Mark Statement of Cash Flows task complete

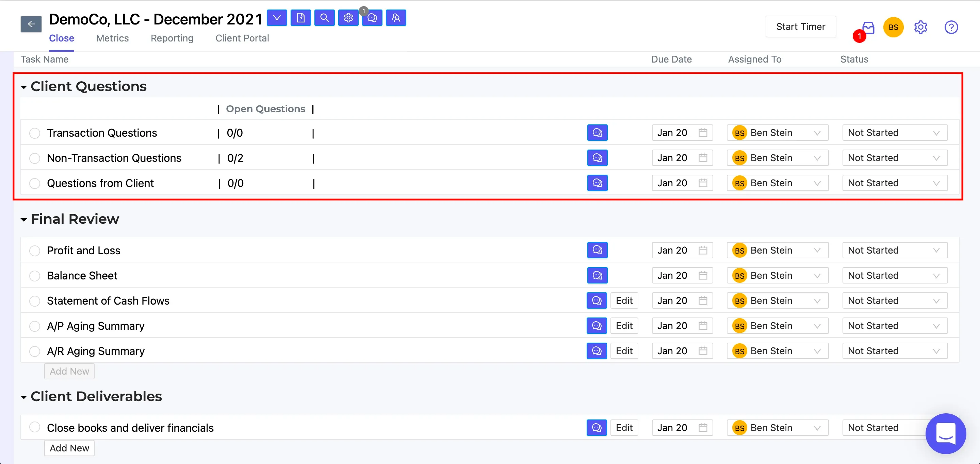35,300
